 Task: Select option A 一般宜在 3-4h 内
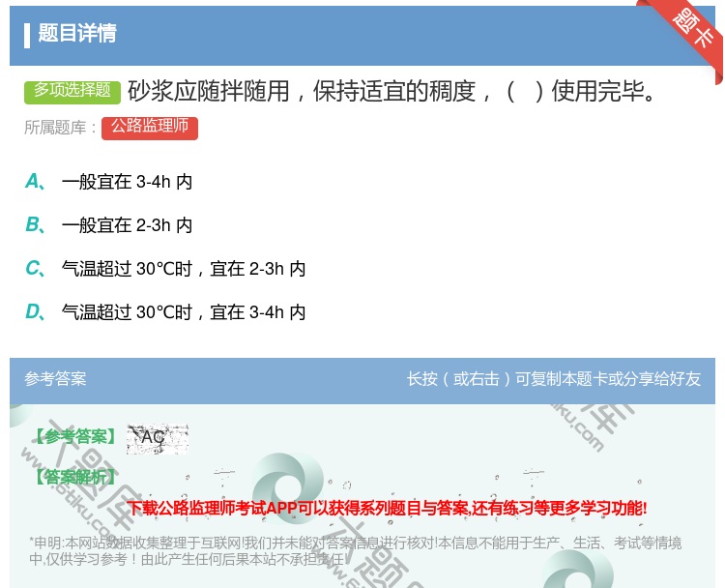pyautogui.click(x=108, y=182)
